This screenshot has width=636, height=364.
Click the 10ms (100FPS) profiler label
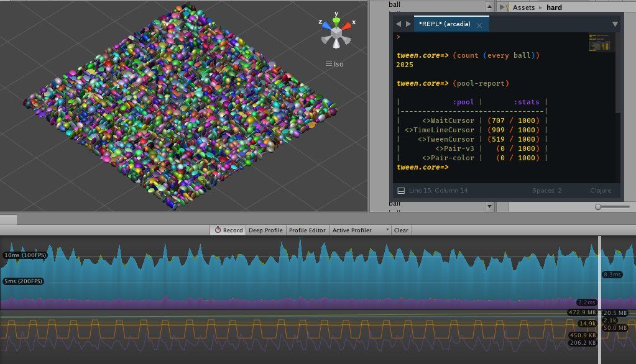tap(25, 255)
